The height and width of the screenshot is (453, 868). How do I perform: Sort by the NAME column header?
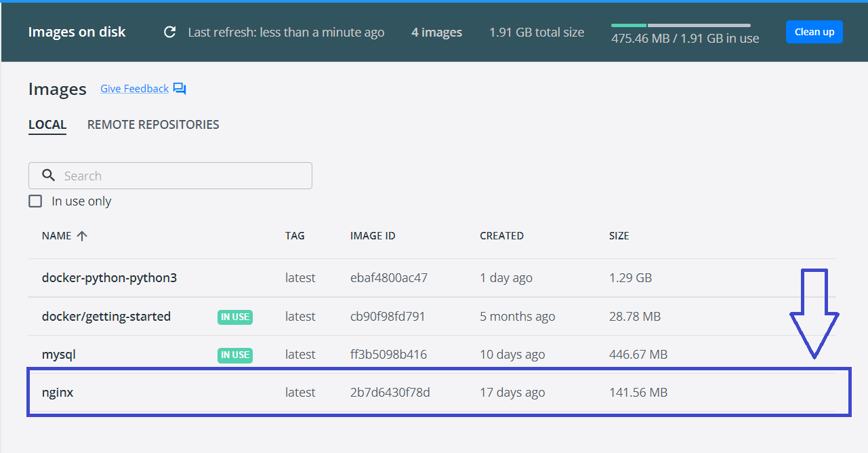[x=56, y=236]
